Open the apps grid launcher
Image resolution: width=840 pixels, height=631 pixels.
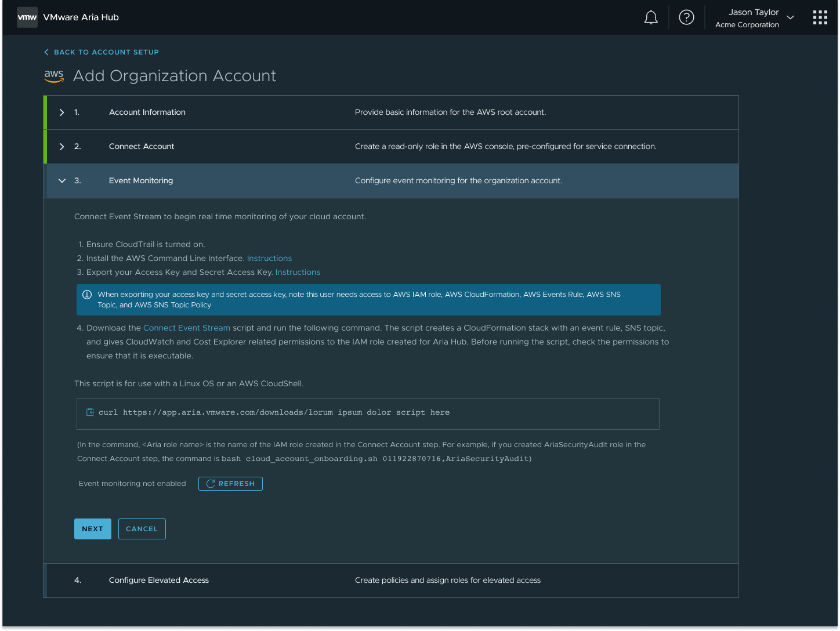(820, 17)
